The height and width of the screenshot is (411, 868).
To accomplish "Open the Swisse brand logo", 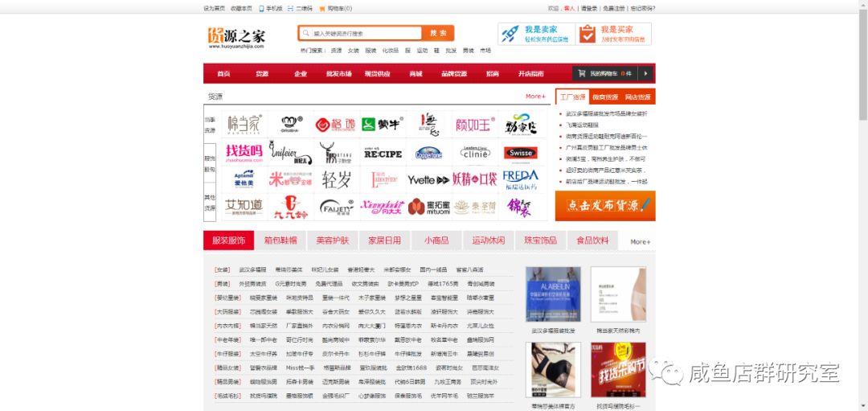I will (521, 152).
